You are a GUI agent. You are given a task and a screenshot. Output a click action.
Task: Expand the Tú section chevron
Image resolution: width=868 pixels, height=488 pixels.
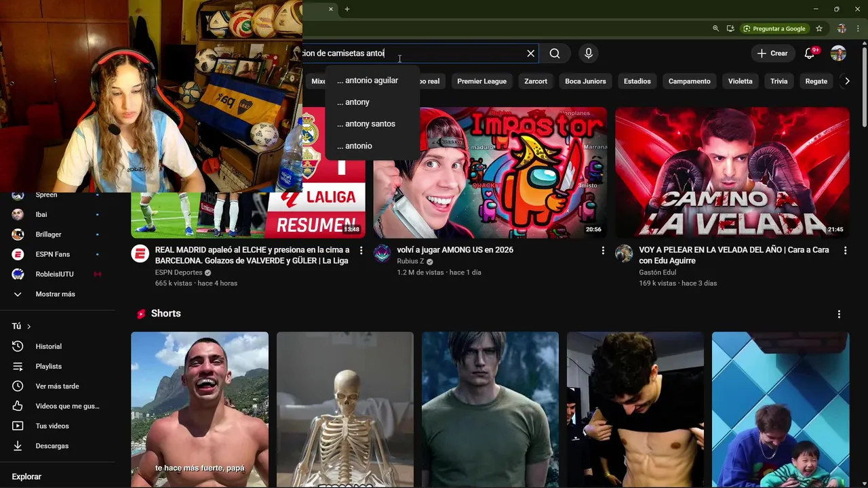28,327
